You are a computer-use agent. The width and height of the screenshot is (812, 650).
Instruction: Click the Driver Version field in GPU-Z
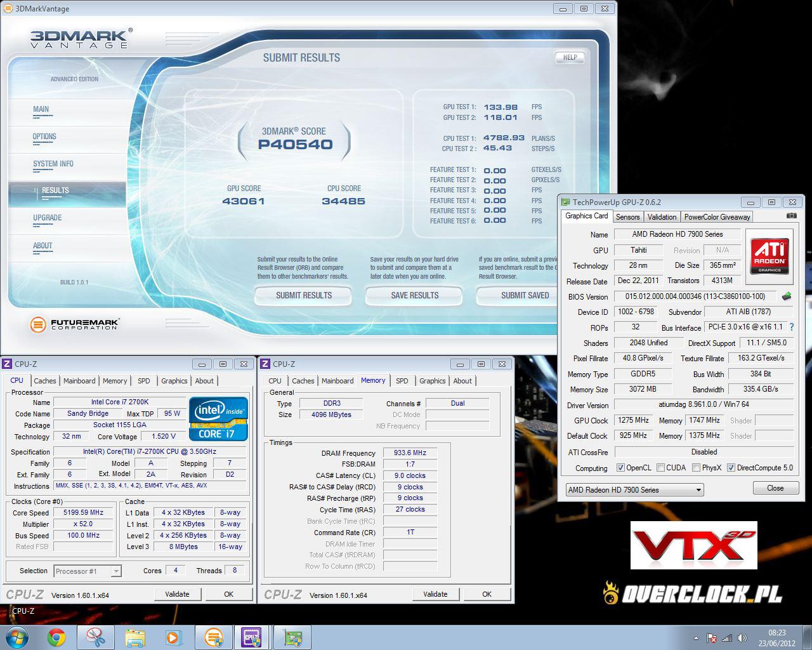tap(704, 405)
